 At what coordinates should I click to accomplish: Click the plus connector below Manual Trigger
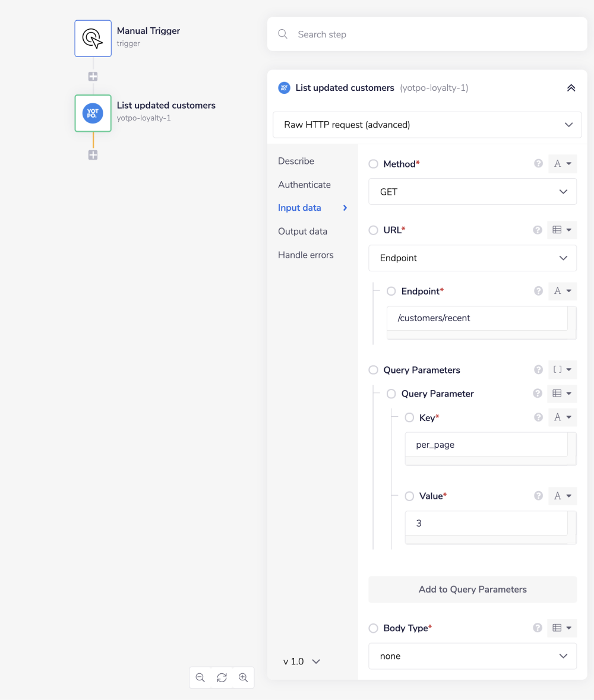(x=93, y=77)
